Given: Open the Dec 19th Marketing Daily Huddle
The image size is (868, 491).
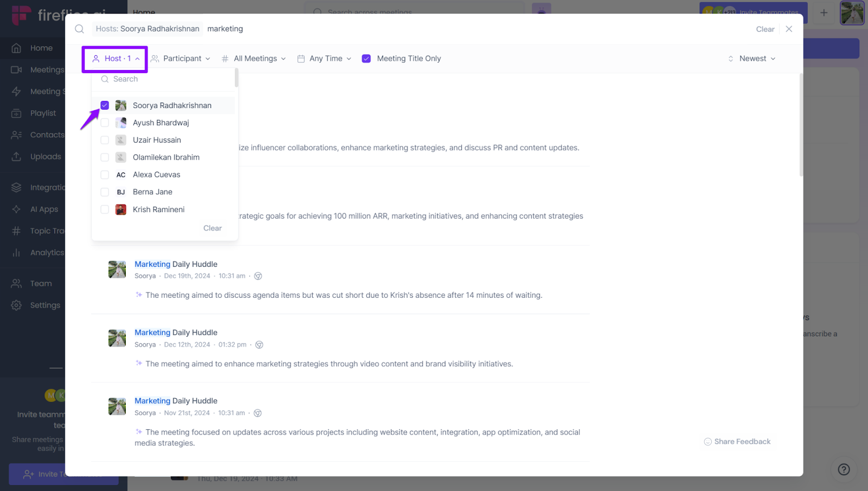Looking at the screenshot, I should (176, 264).
